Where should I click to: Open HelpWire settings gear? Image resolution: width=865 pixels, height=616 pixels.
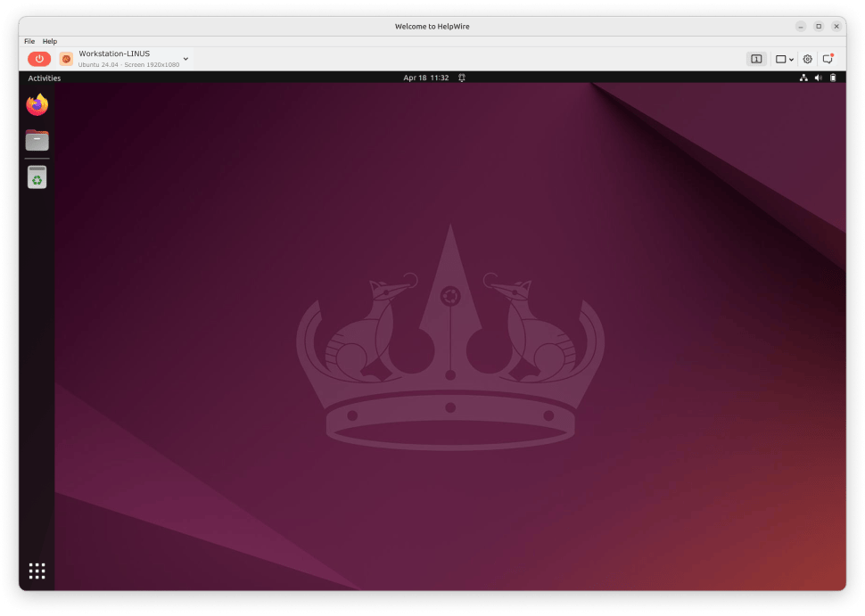point(808,59)
